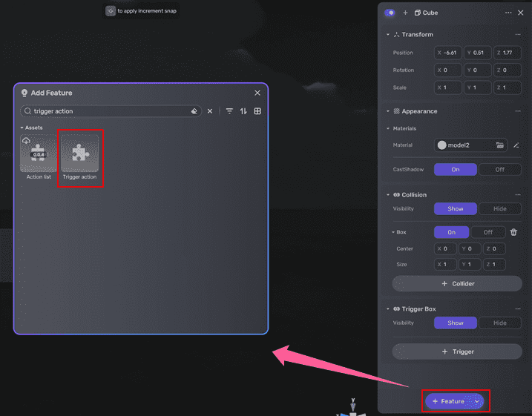
Task: Open the Feature button dropdown arrow
Action: click(477, 401)
